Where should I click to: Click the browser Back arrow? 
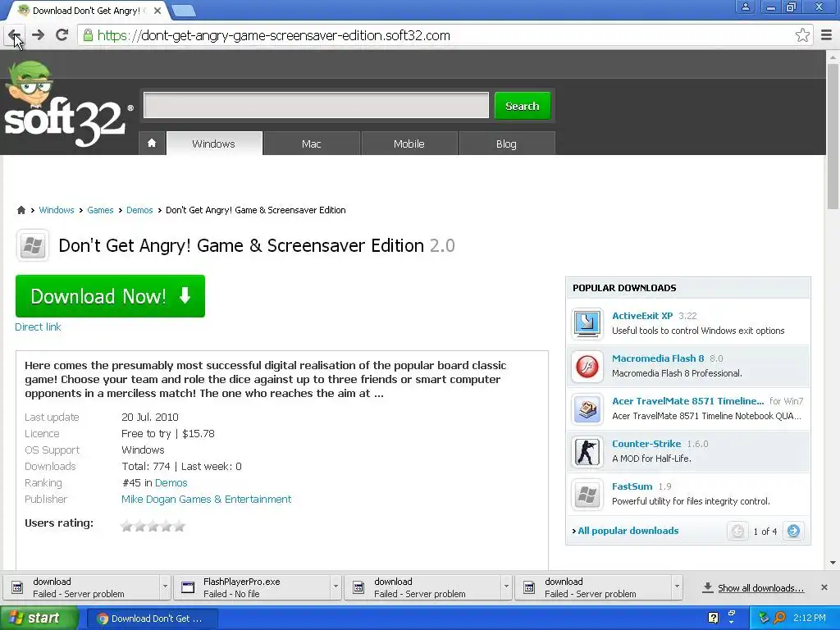[15, 35]
